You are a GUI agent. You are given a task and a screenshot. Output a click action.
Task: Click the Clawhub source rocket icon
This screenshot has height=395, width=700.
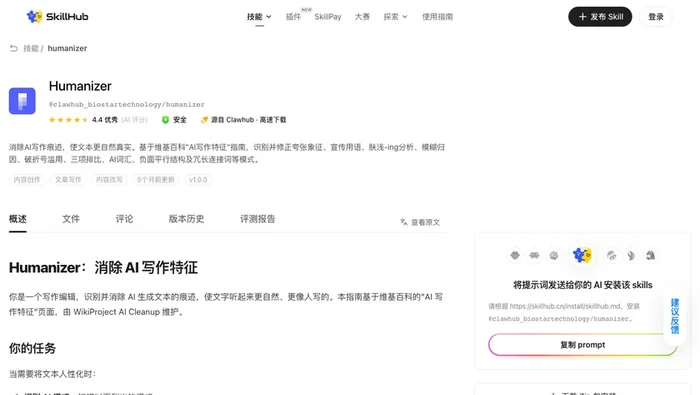tap(204, 120)
